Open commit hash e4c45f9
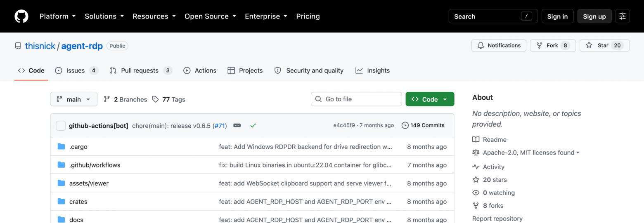 pyautogui.click(x=344, y=125)
